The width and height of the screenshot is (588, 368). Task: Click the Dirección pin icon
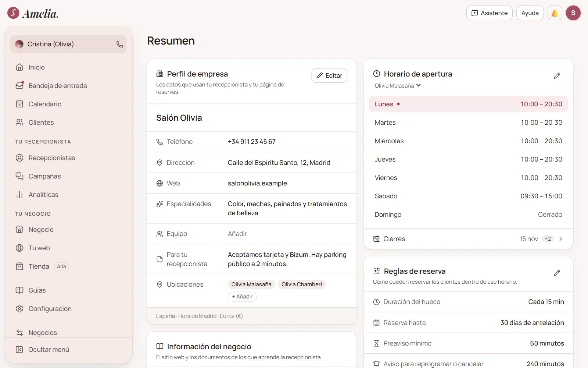(159, 163)
